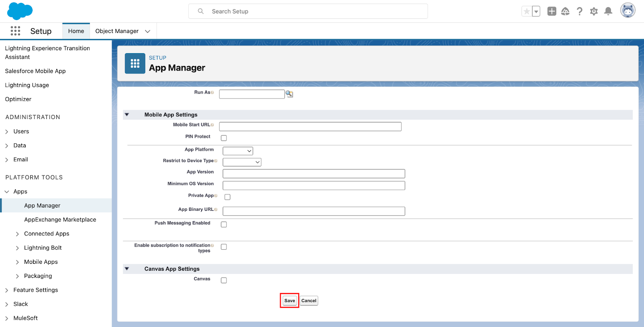The width and height of the screenshot is (644, 327).
Task: Check the Canvas checkbox
Action: point(224,280)
